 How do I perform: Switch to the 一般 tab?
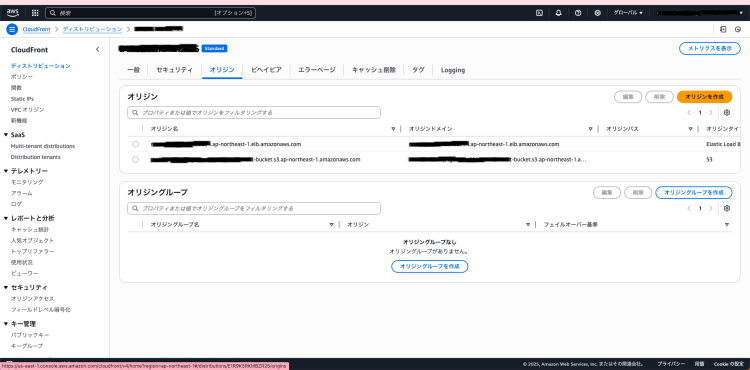[x=133, y=70]
